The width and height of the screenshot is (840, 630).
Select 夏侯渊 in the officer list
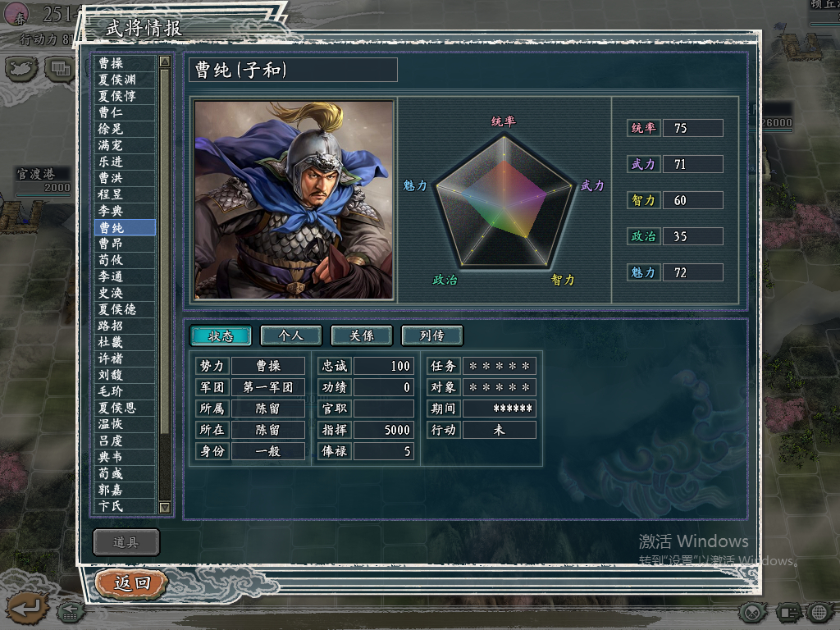pyautogui.click(x=125, y=80)
